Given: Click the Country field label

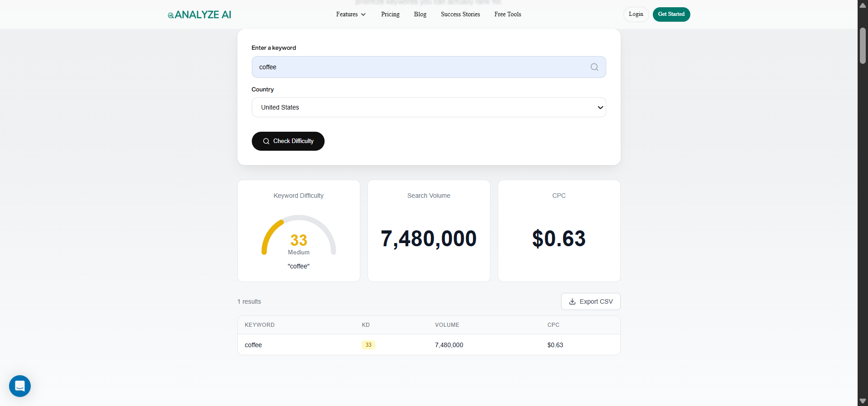Looking at the screenshot, I should pos(263,89).
